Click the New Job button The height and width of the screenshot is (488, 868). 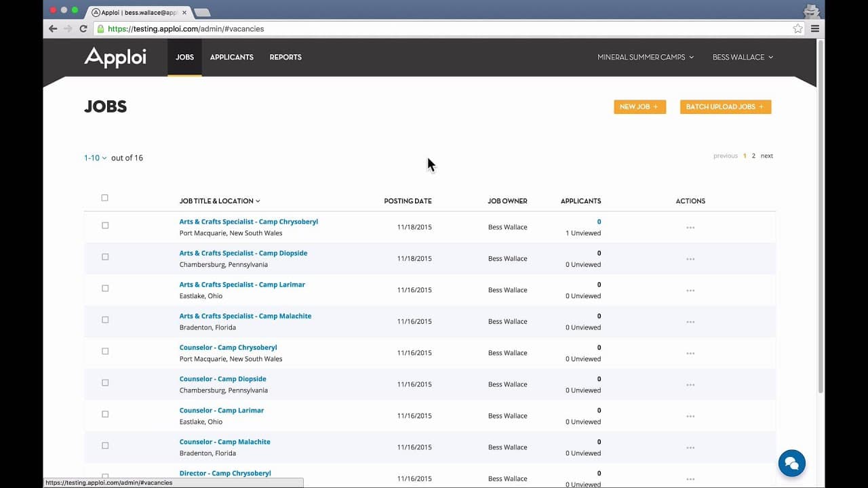(639, 107)
